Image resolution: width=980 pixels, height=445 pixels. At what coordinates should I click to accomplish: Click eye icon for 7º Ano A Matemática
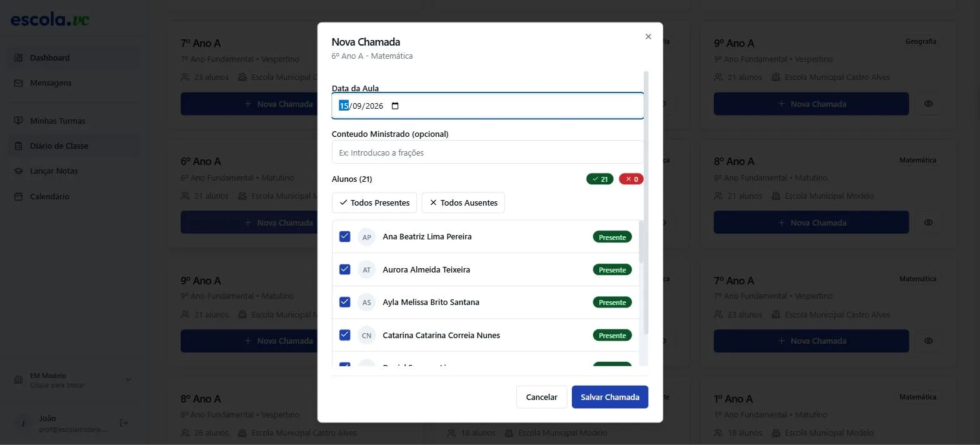click(x=928, y=341)
